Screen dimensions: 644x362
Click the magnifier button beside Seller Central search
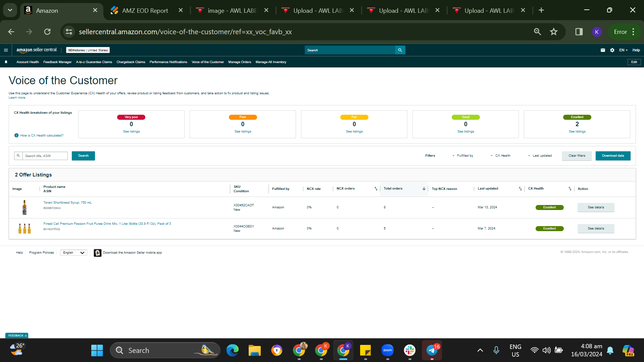pos(400,50)
